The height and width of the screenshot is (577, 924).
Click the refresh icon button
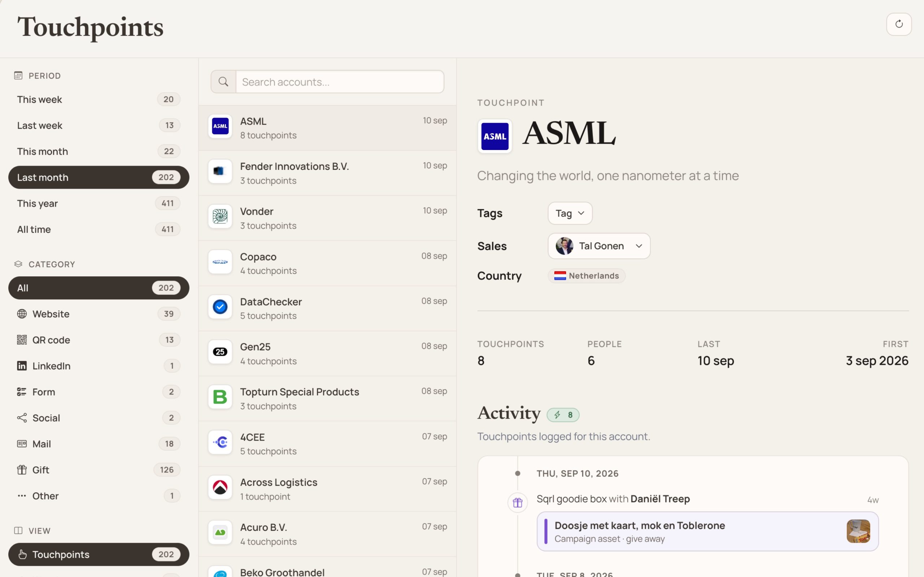click(899, 24)
